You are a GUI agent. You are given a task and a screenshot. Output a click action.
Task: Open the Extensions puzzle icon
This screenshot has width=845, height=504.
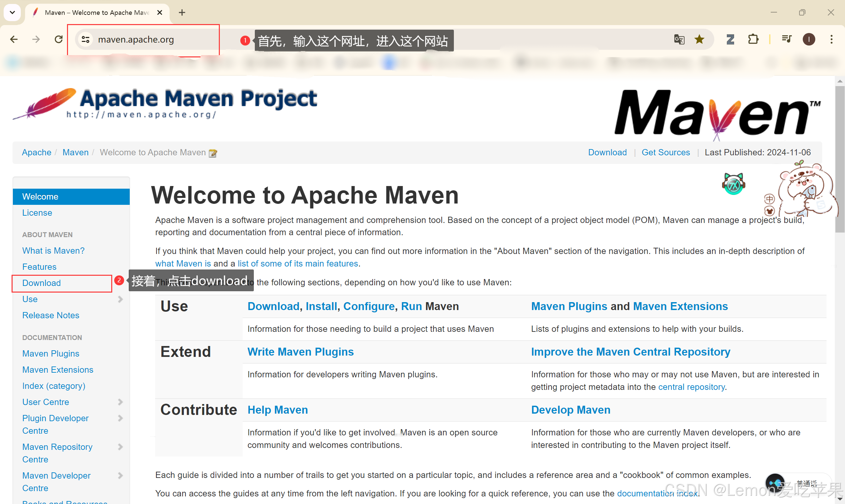click(x=753, y=39)
